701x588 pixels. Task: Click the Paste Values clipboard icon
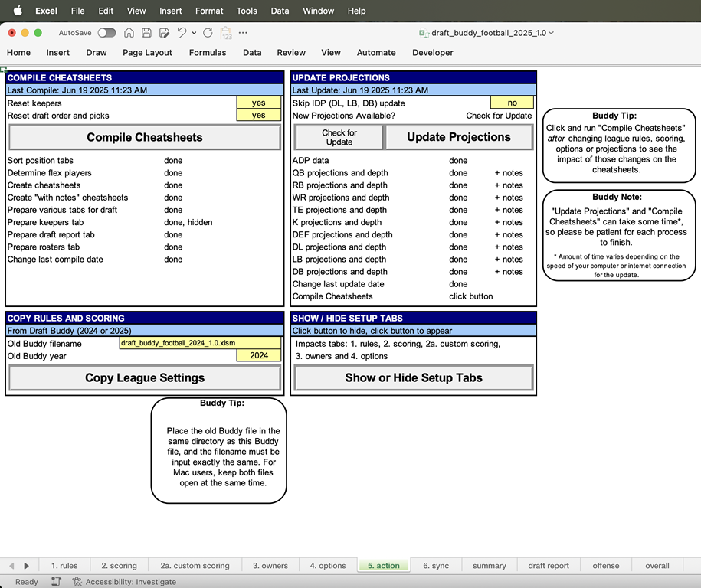coord(226,33)
